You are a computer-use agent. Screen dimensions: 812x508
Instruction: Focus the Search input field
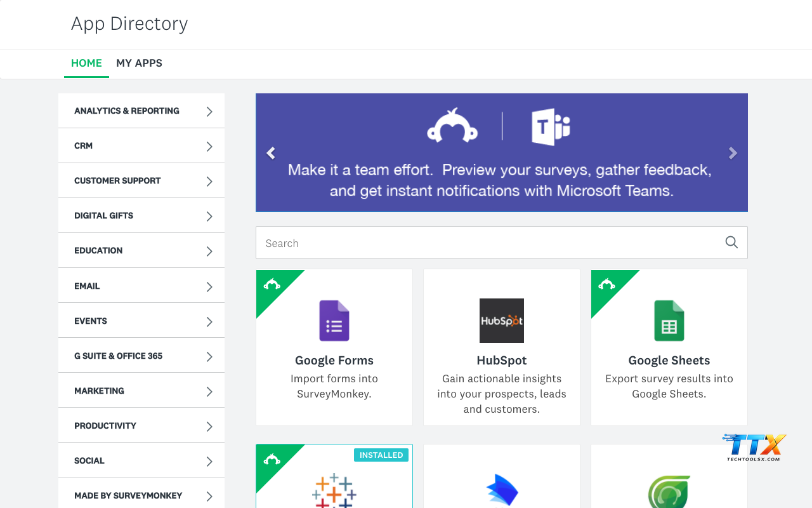coord(502,243)
